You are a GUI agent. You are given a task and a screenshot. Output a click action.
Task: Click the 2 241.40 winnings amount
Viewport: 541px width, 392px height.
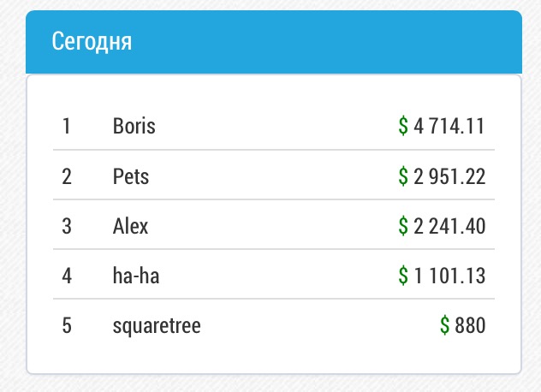[x=449, y=226]
